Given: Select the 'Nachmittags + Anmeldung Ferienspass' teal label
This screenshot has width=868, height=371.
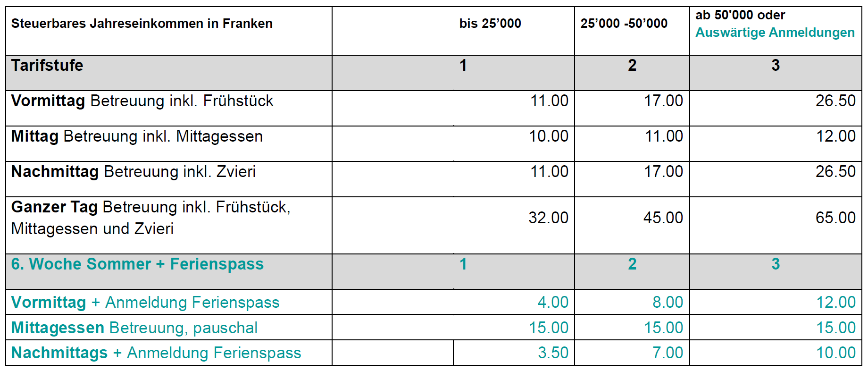Looking at the screenshot, I should tap(156, 353).
